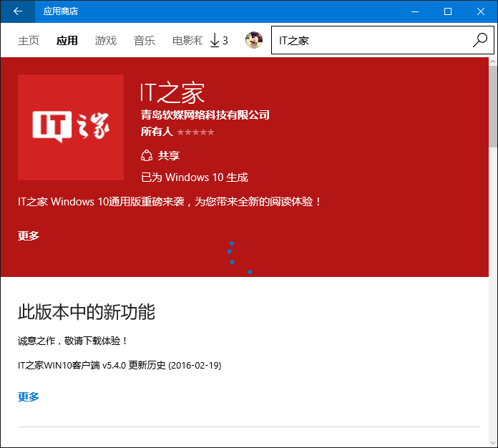The image size is (498, 448).
Task: Click the scrollbar down arrow
Action: coord(493,443)
